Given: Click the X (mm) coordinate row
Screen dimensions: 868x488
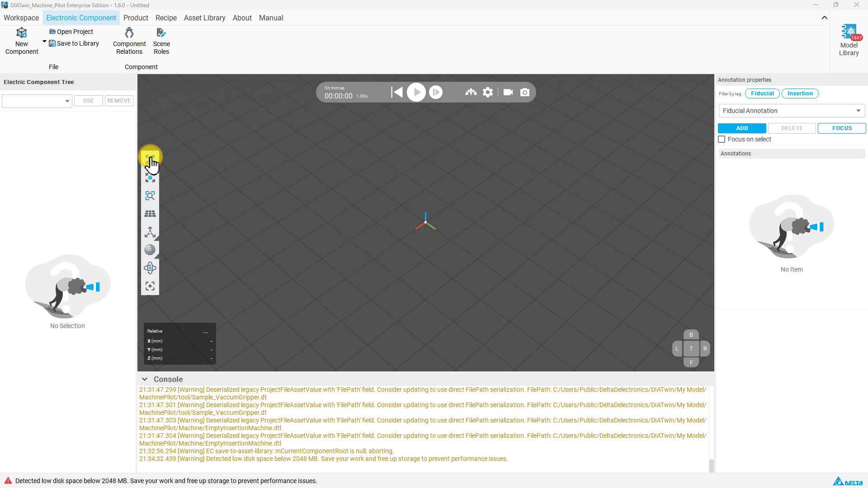Looking at the screenshot, I should (x=179, y=341).
